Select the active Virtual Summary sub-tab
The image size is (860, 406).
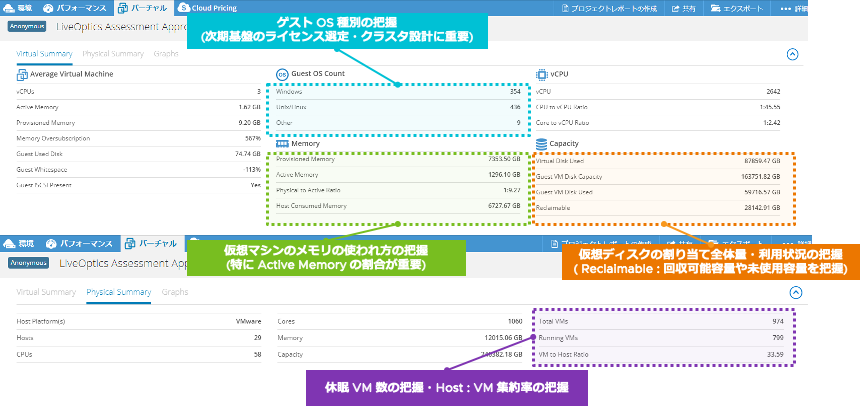click(44, 54)
